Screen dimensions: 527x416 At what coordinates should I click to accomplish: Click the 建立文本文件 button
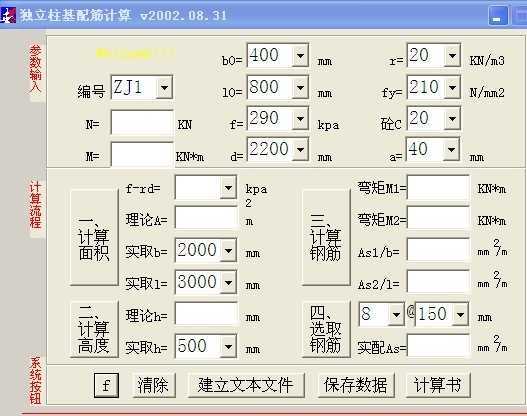(x=246, y=385)
